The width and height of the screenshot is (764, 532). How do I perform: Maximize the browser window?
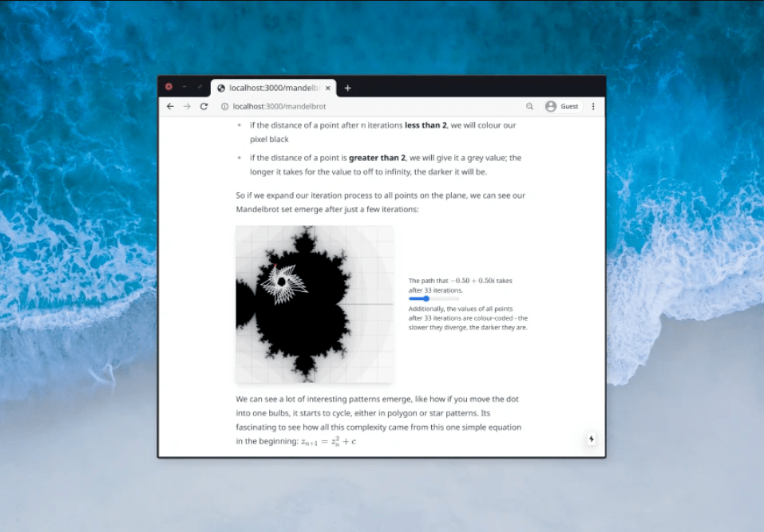click(200, 87)
